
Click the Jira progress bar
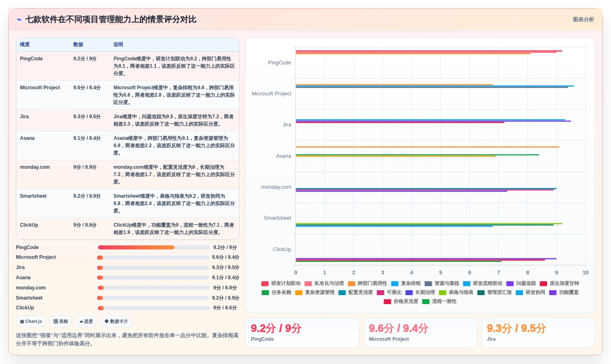click(x=153, y=268)
